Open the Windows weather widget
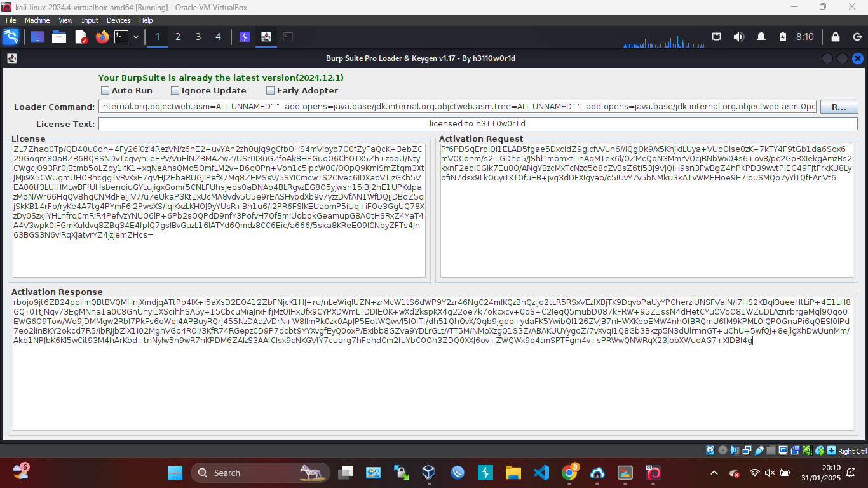Screen dimensions: 868x488 point(20,473)
